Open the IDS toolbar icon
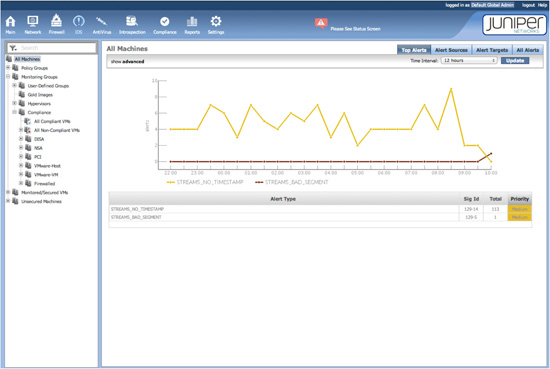 tap(79, 21)
